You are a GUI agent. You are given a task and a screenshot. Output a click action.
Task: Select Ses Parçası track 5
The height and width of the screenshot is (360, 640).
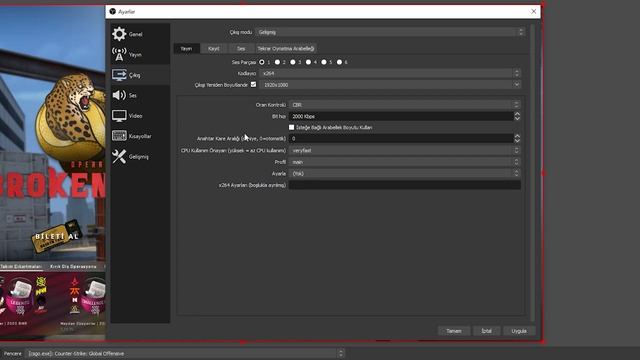[x=324, y=62]
